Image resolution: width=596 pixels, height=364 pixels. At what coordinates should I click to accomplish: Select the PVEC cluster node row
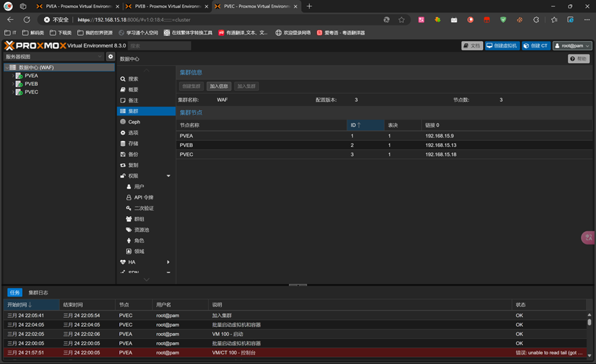click(x=384, y=155)
